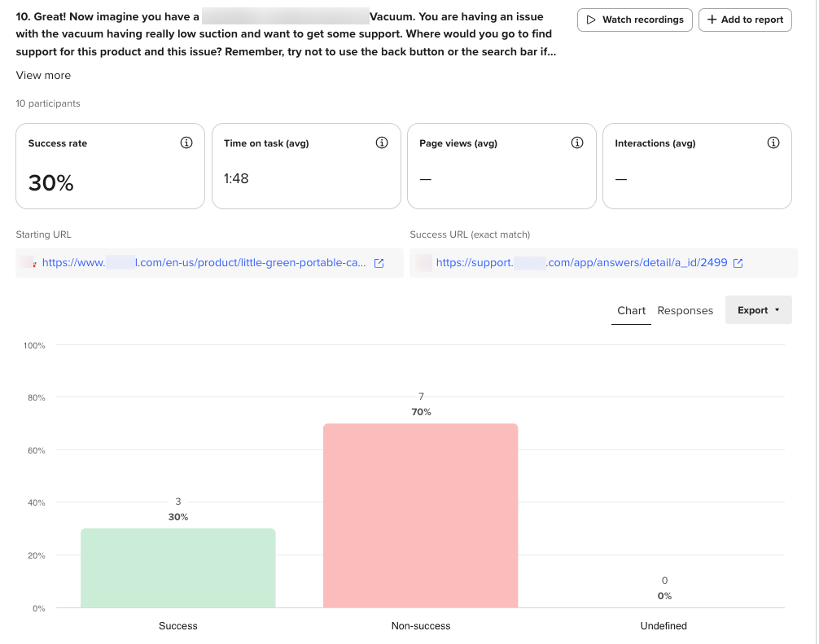Image resolution: width=819 pixels, height=644 pixels.
Task: Click the Add to report button
Action: coord(745,20)
